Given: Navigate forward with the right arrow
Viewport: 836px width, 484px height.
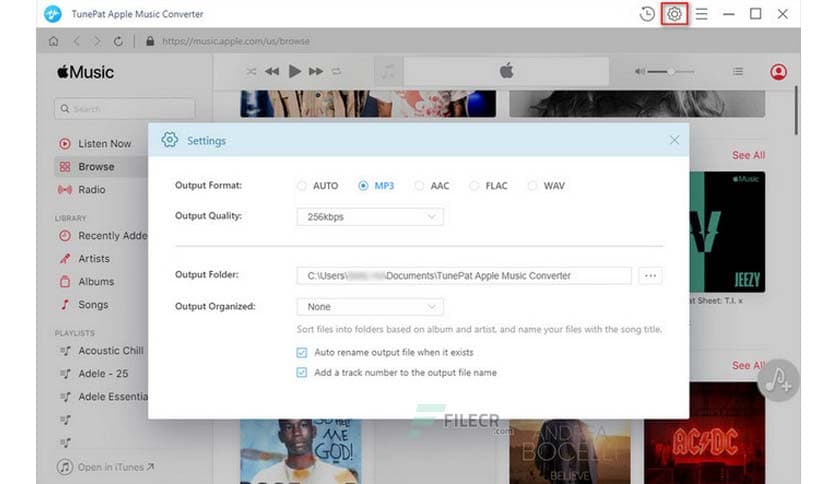Looking at the screenshot, I should [x=97, y=41].
